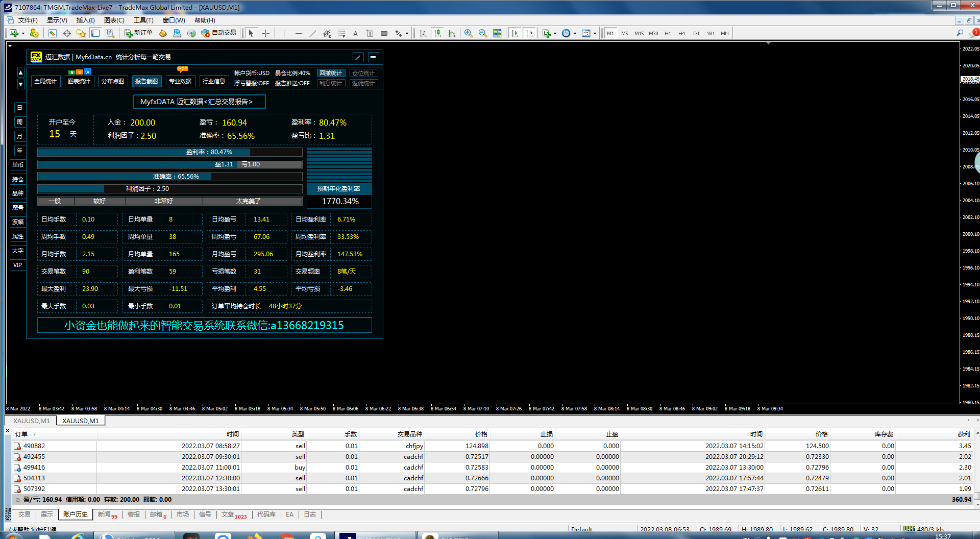
Task: Open the periodicity clock dropdown arrow
Action: click(575, 34)
